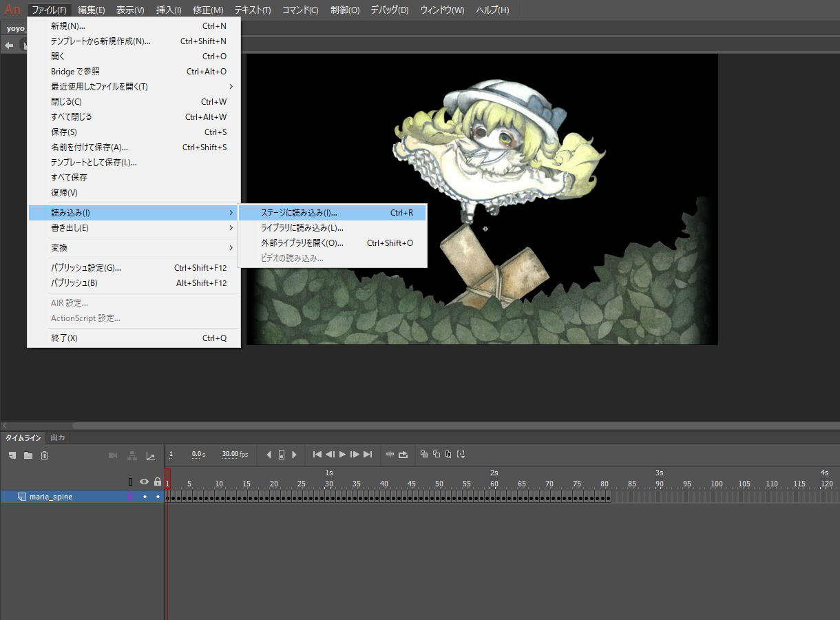Switch to the タイムライン tab
The height and width of the screenshot is (620, 840).
(23, 437)
